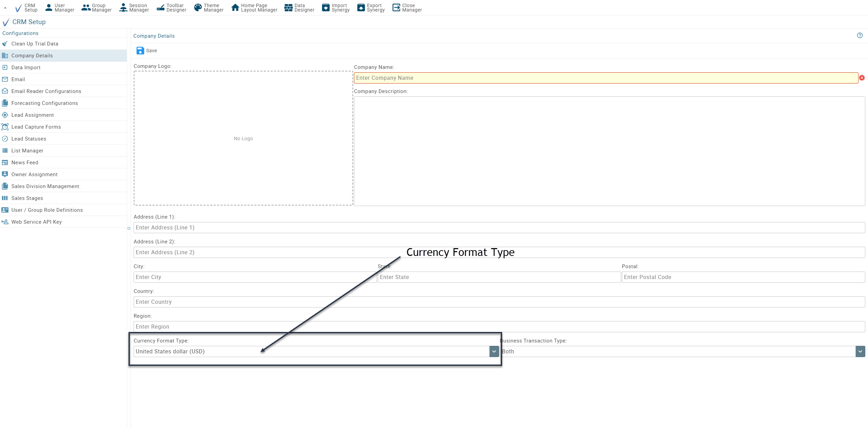Click the News Feed icon
Viewport: 868px width, 428px height.
pyautogui.click(x=5, y=162)
